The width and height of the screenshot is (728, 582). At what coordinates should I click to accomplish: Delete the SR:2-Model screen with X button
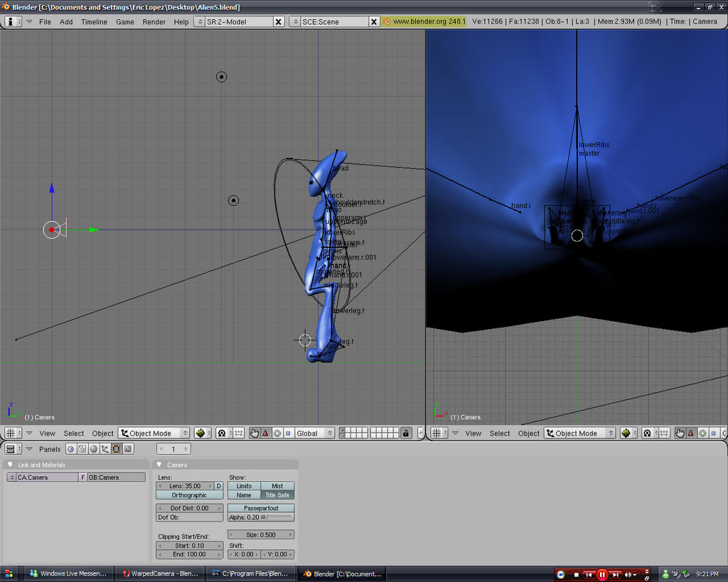pos(278,21)
